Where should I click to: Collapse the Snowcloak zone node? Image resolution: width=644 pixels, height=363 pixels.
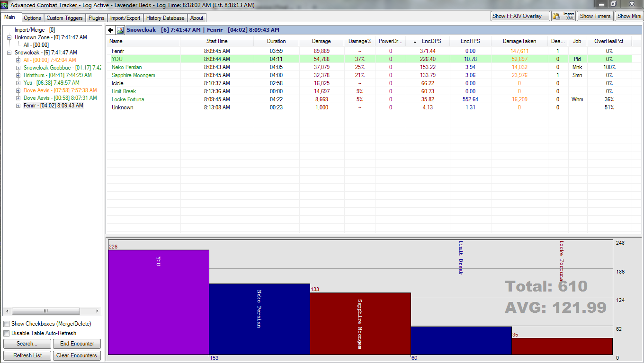tap(10, 53)
